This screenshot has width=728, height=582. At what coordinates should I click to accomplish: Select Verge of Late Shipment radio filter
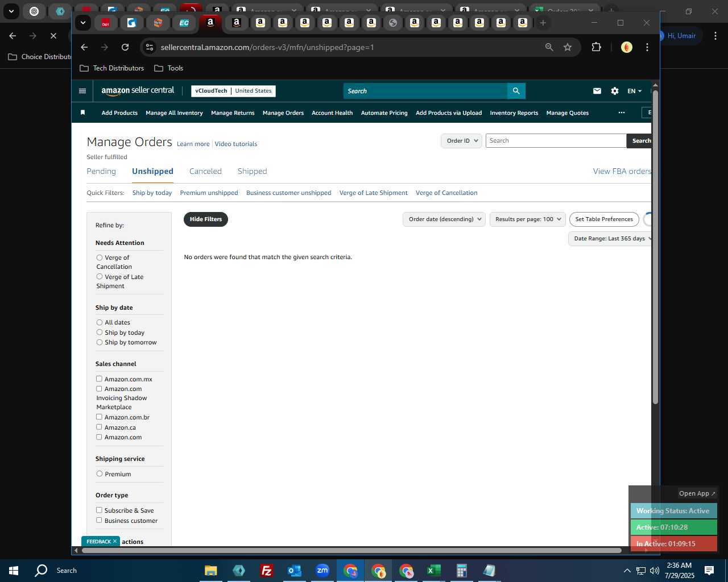tap(100, 277)
